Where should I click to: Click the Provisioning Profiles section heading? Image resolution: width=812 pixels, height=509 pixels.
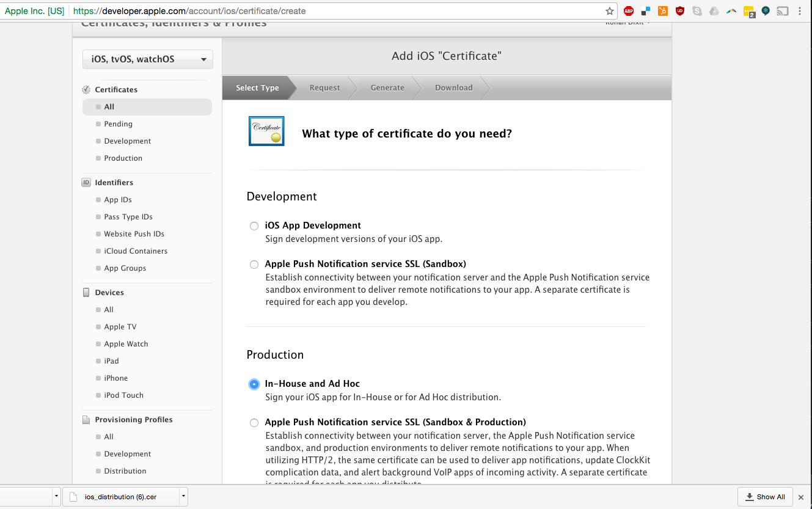click(x=134, y=420)
